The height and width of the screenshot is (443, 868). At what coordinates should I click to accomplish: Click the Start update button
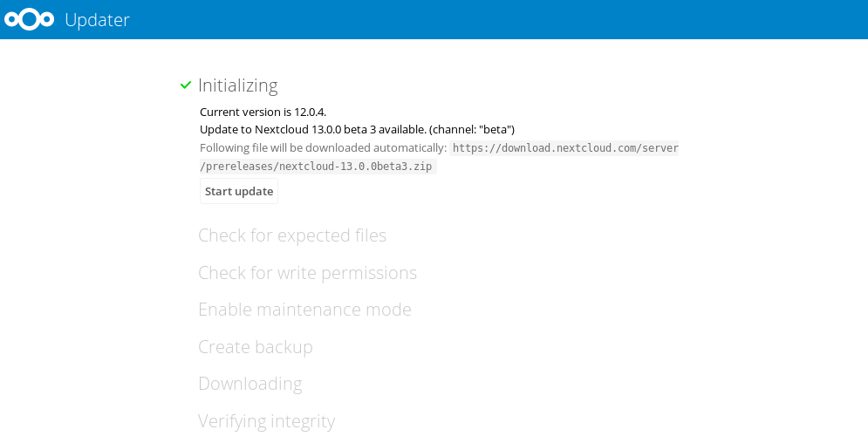[238, 191]
